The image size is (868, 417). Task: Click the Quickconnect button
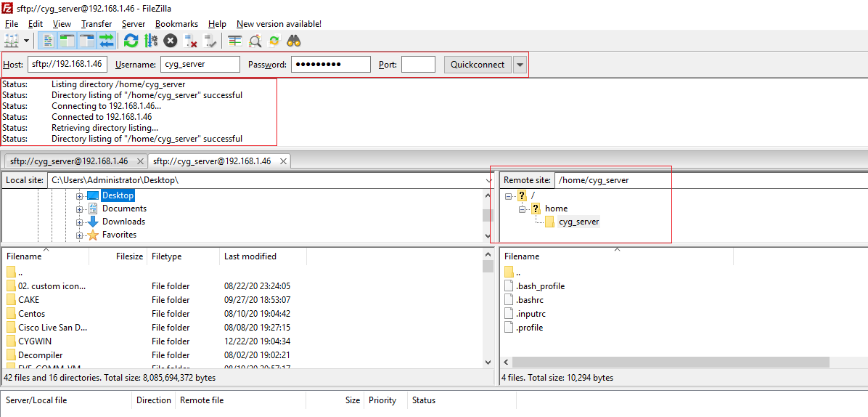click(477, 64)
